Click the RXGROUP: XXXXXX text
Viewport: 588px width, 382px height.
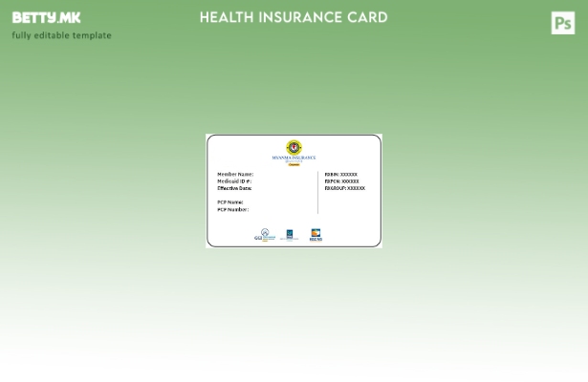345,188
